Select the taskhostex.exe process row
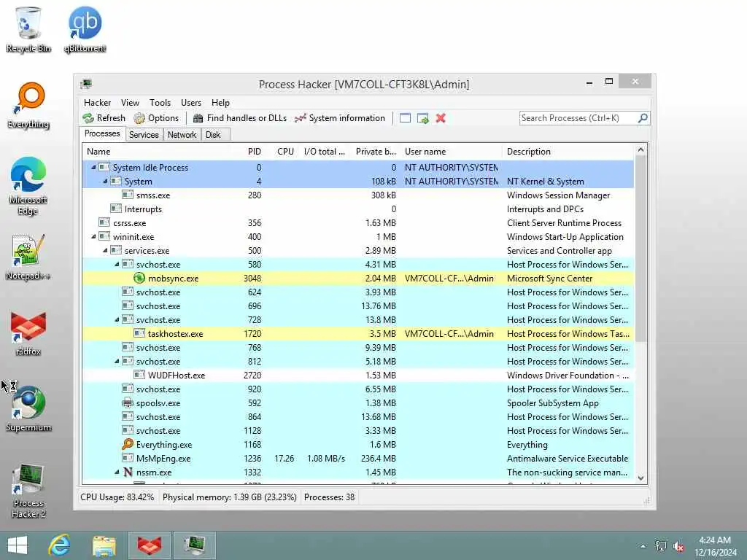This screenshot has height=560, width=747. (358, 333)
